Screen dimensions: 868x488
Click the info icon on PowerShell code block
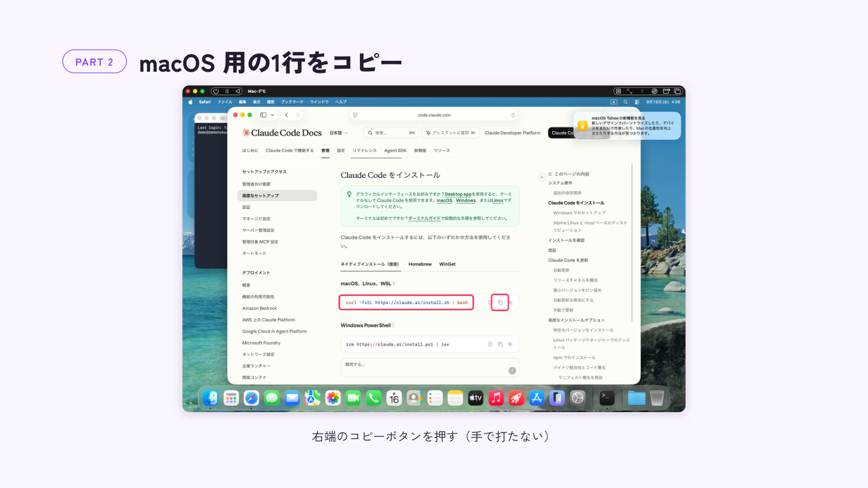[490, 344]
